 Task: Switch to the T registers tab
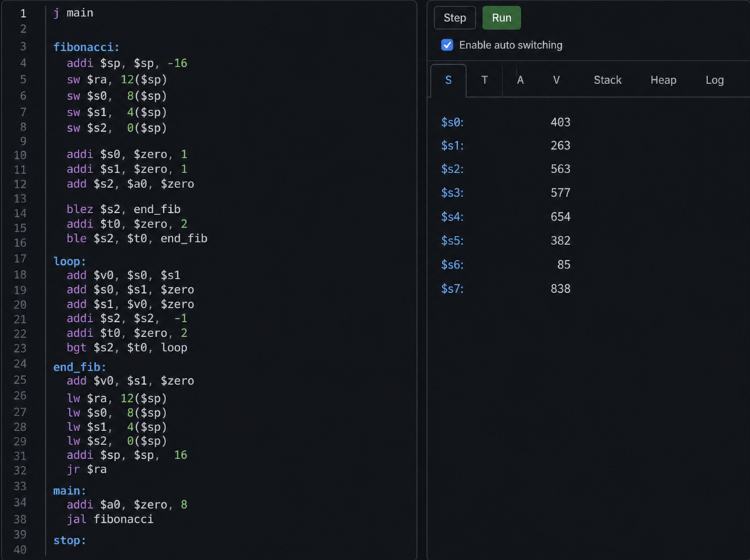tap(485, 81)
